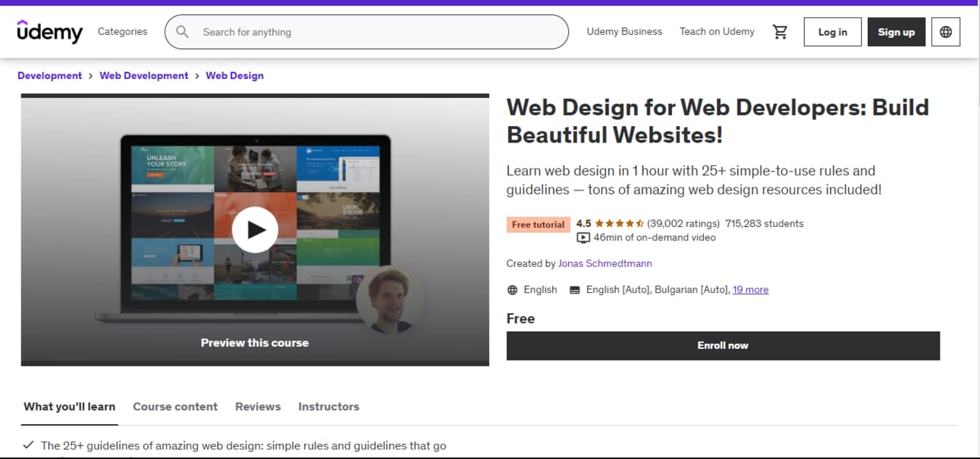The width and height of the screenshot is (980, 459).
Task: Go to Development breadcrumb
Action: (x=49, y=76)
